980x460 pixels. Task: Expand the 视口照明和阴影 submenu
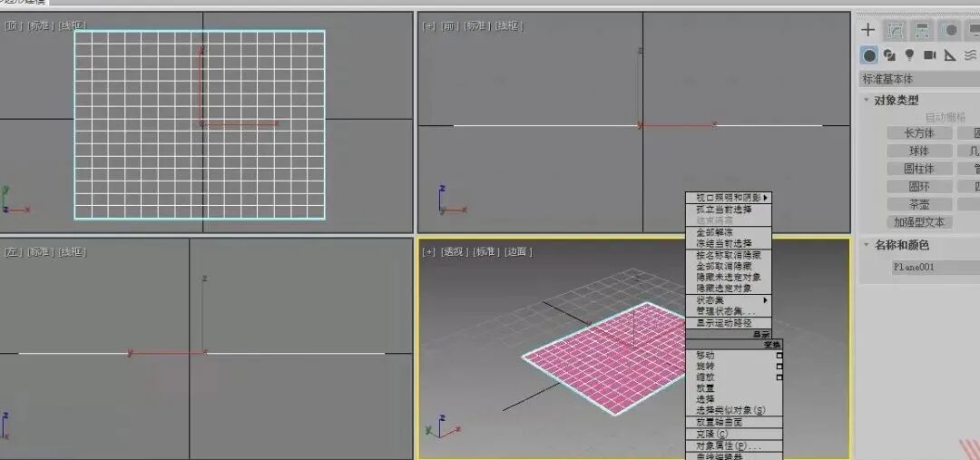tap(729, 198)
